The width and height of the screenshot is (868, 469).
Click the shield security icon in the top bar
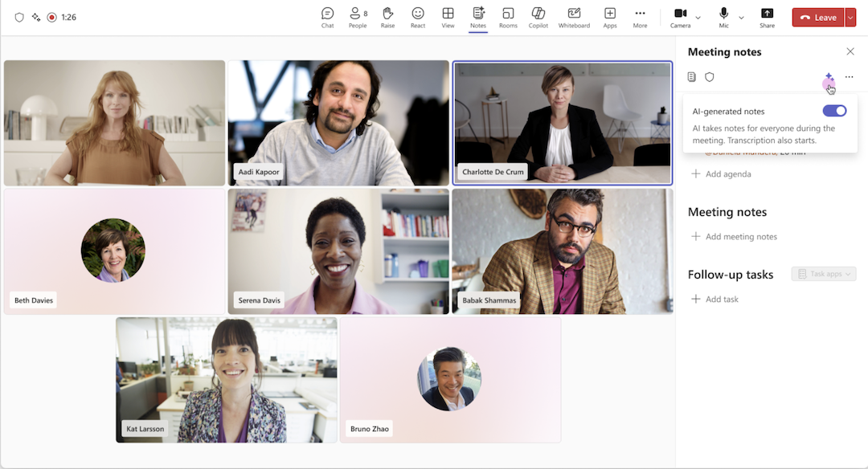click(19, 17)
